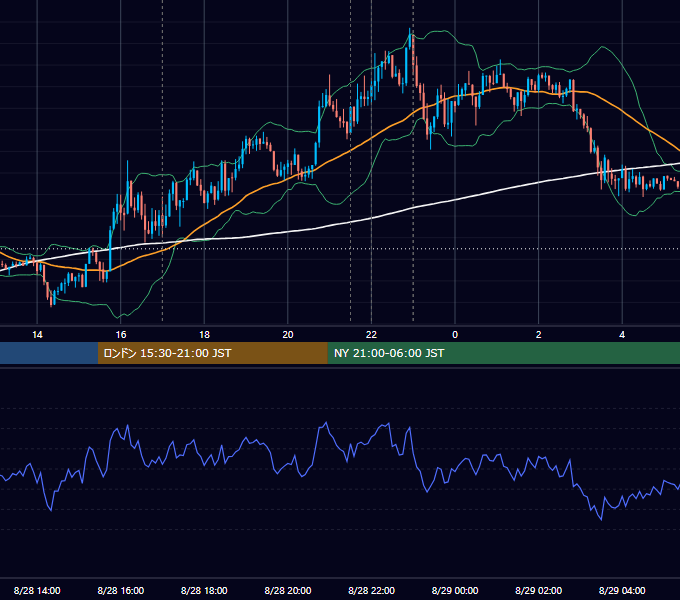
Task: Click the 8/28 20:00 time label
Action: pos(288,590)
